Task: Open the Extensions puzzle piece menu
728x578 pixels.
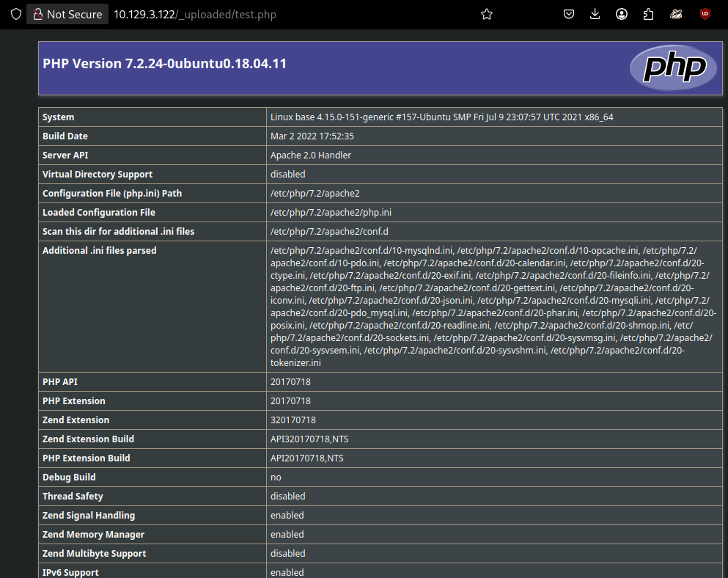Action: click(x=648, y=14)
